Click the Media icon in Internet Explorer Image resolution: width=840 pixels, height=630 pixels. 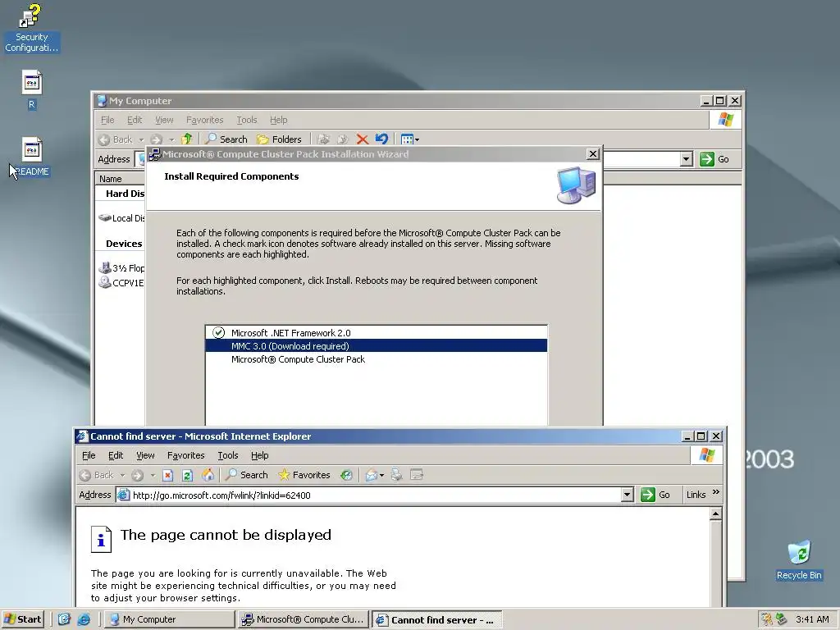click(347, 475)
